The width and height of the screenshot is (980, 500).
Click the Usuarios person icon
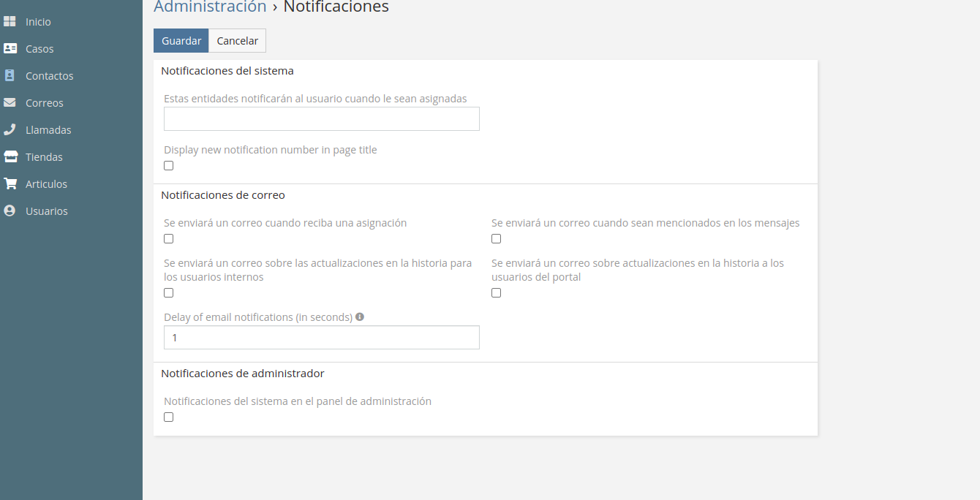click(x=10, y=211)
